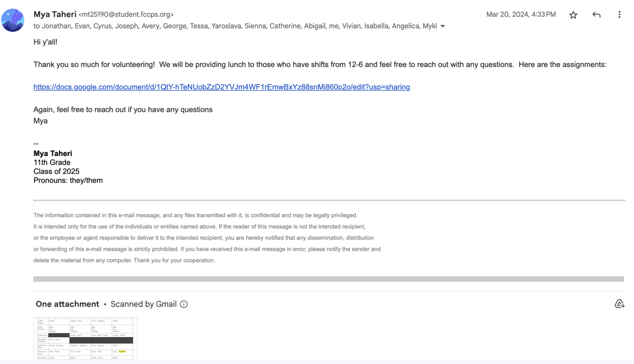Image resolution: width=634 pixels, height=364 pixels.
Task: Expand recipient details arrow after Mykl
Action: [442, 26]
